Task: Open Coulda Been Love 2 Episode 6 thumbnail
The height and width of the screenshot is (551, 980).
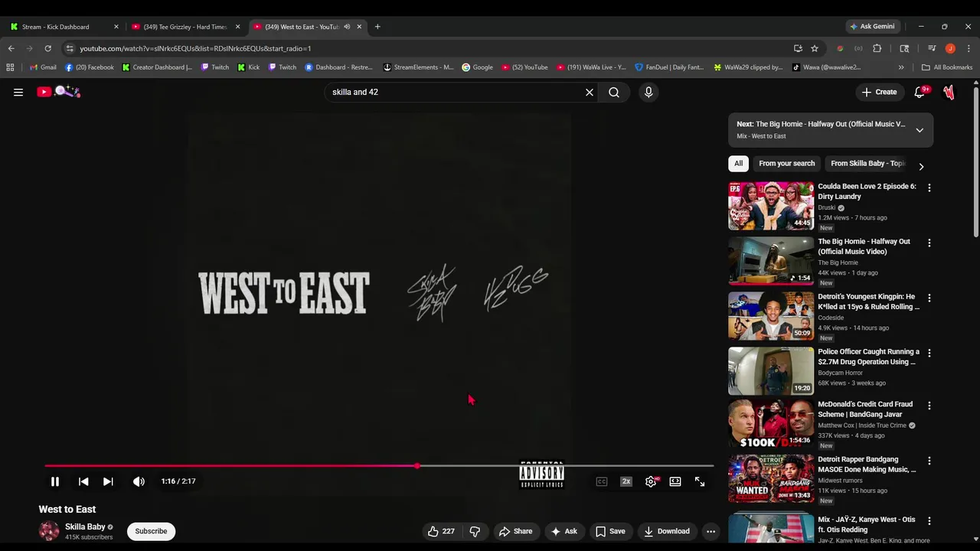Action: click(771, 206)
